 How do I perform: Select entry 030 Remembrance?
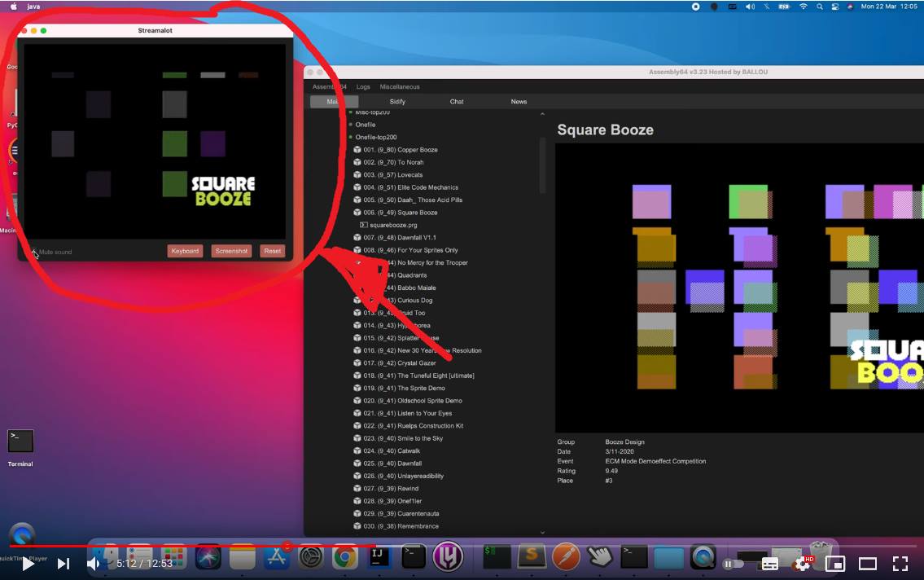(401, 526)
